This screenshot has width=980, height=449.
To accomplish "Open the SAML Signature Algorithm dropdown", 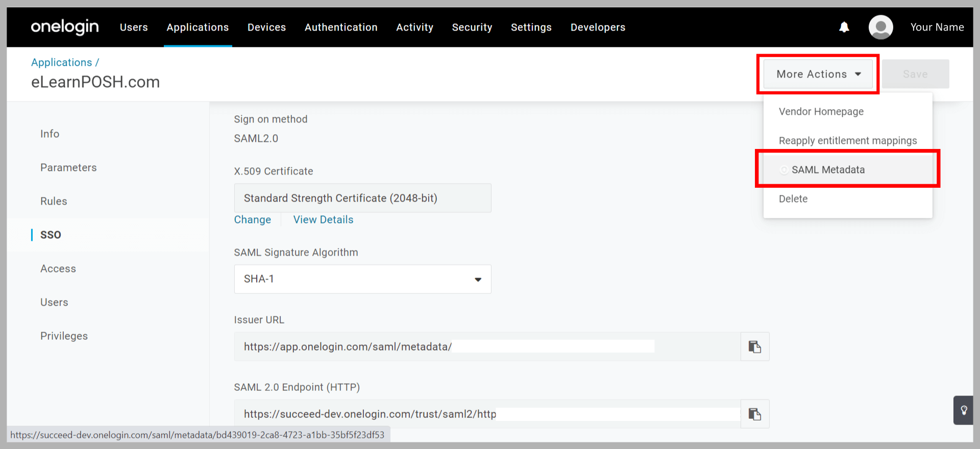I will click(x=362, y=279).
